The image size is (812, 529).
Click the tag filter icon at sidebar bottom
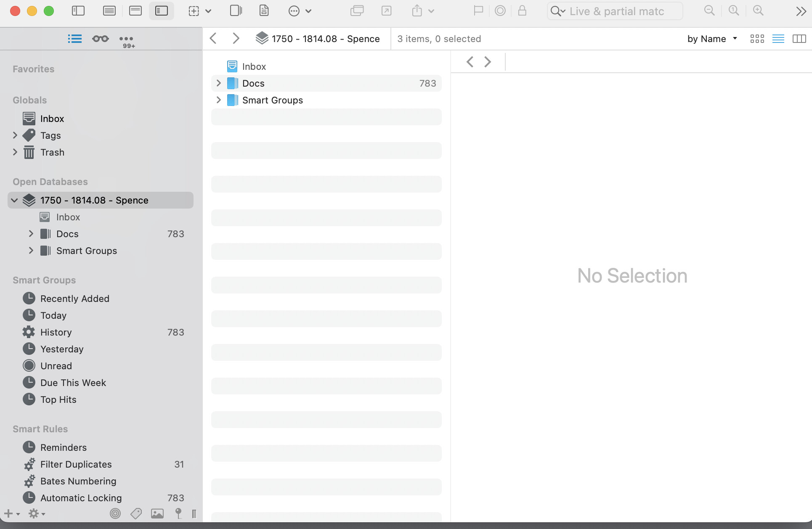pos(136,513)
